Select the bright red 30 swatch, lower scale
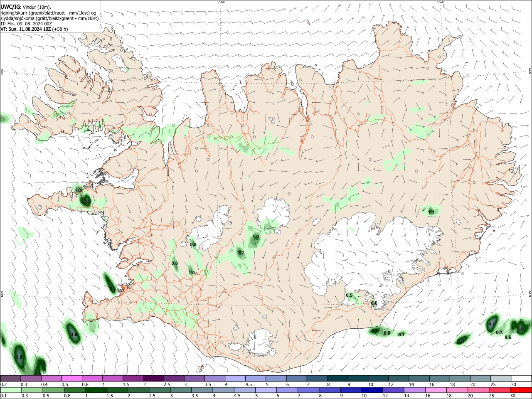This screenshot has height=399, width=532. [x=521, y=390]
